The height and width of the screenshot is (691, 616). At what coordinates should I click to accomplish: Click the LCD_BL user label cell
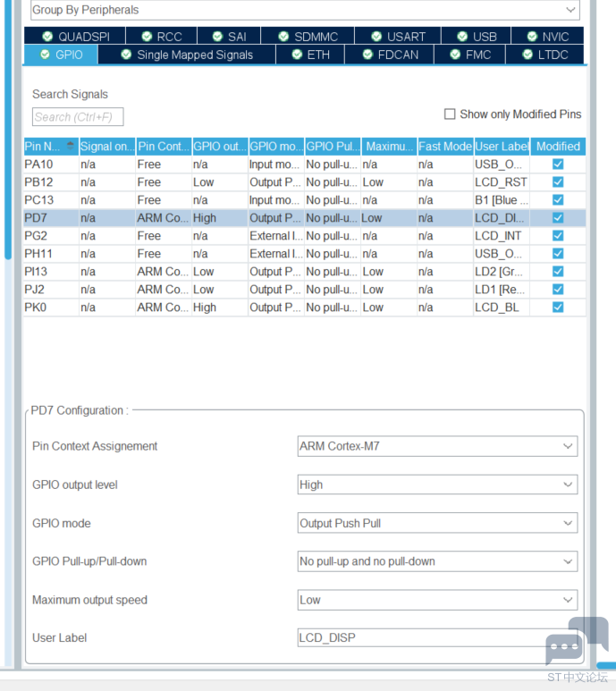502,308
